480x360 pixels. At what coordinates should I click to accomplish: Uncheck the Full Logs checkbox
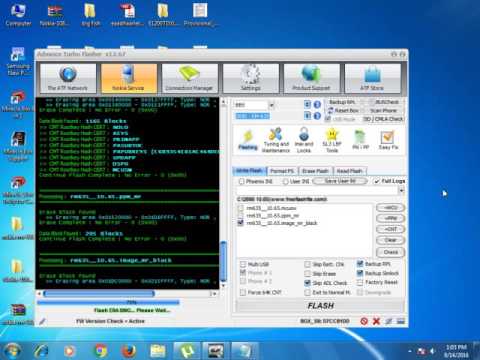click(377, 181)
